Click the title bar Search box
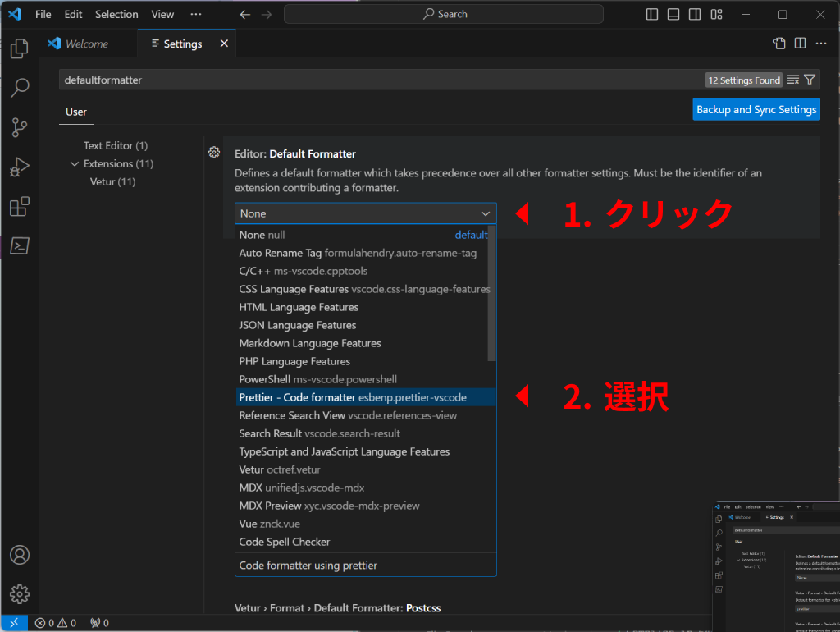Viewport: 840px width, 632px height. pos(444,15)
